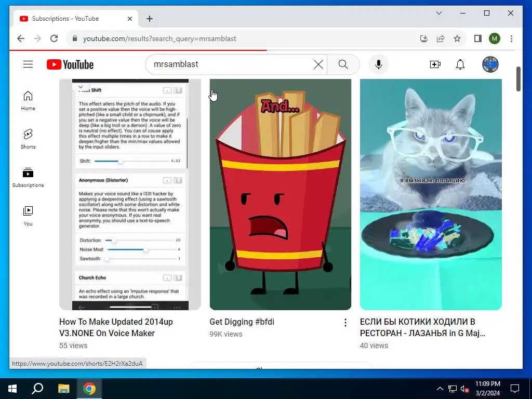Open the Get Digging #bfdi title
Image resolution: width=532 pixels, height=399 pixels.
tap(242, 322)
